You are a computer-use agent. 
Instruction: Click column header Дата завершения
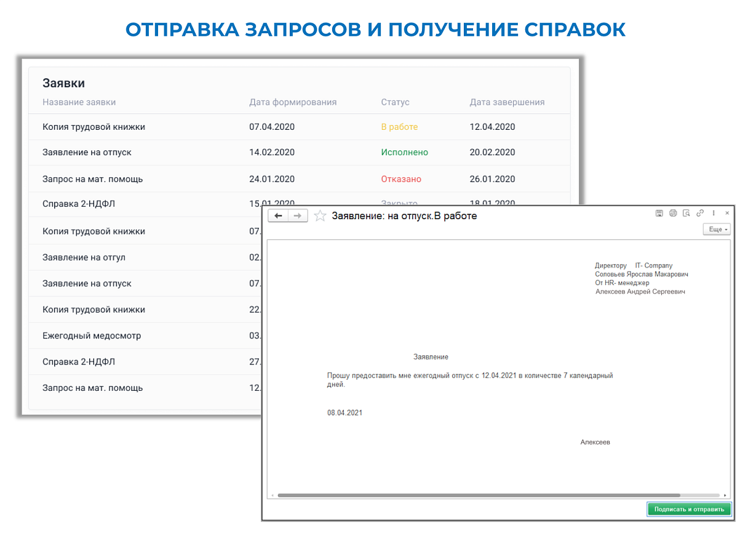pyautogui.click(x=507, y=102)
